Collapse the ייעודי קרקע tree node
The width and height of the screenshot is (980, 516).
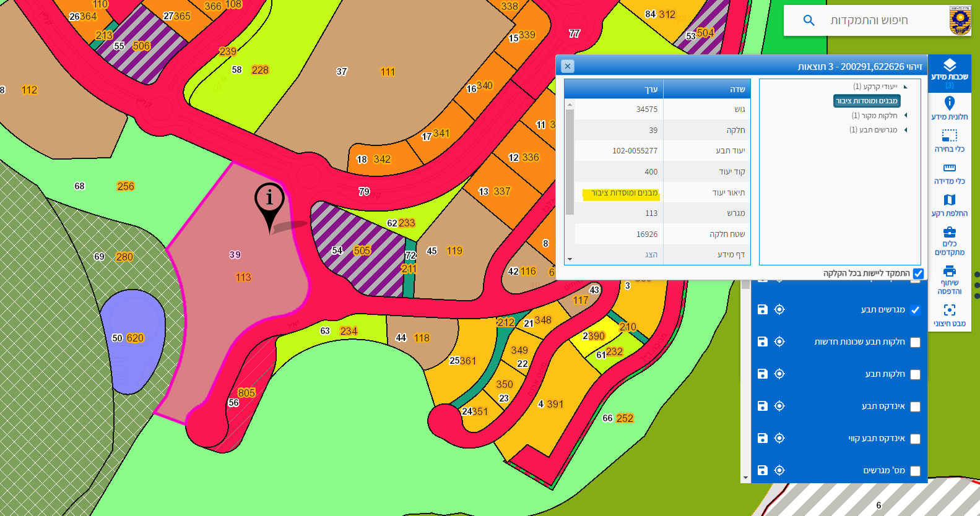click(x=905, y=87)
